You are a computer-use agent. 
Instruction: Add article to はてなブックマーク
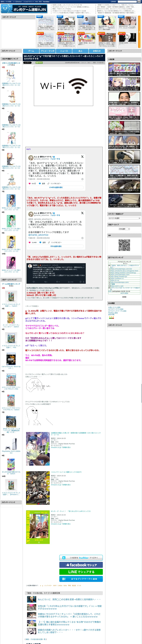click(x=81, y=579)
